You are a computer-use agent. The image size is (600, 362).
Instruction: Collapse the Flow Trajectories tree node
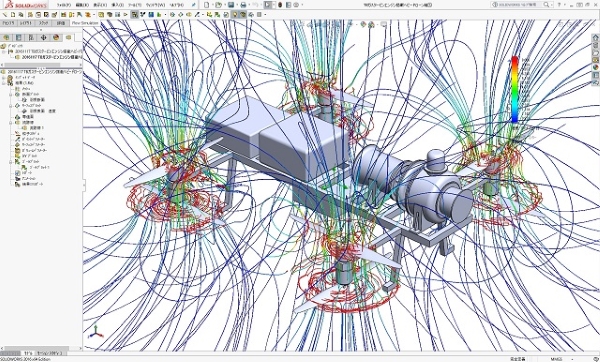pyautogui.click(x=11, y=122)
